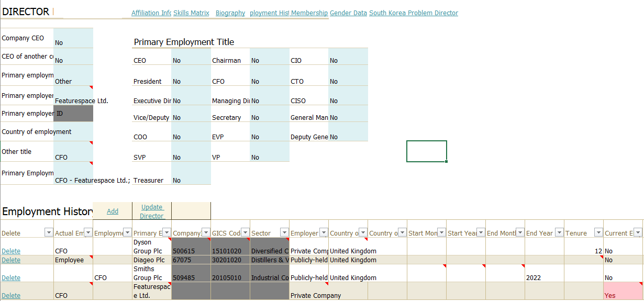This screenshot has height=301, width=644.
Task: Jump to the Employment History link at top
Action: coord(270,13)
